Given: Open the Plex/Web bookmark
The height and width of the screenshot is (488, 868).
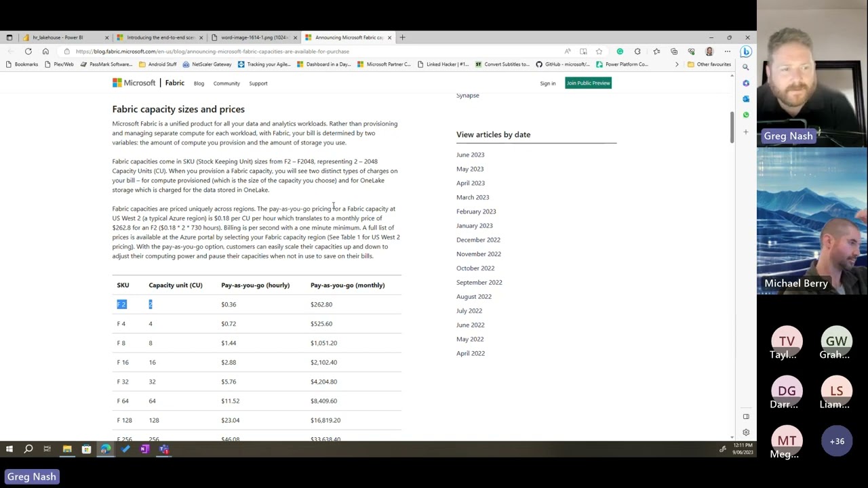Looking at the screenshot, I should point(59,64).
